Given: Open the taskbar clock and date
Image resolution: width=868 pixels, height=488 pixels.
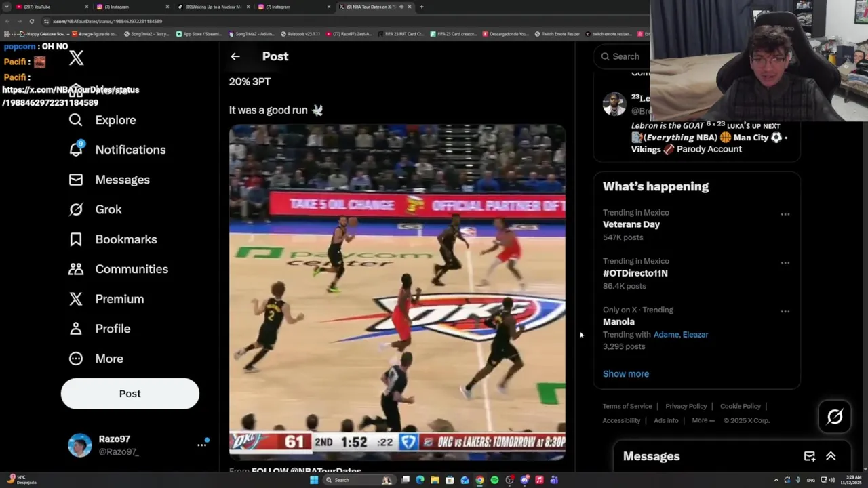Looking at the screenshot, I should coord(852,480).
